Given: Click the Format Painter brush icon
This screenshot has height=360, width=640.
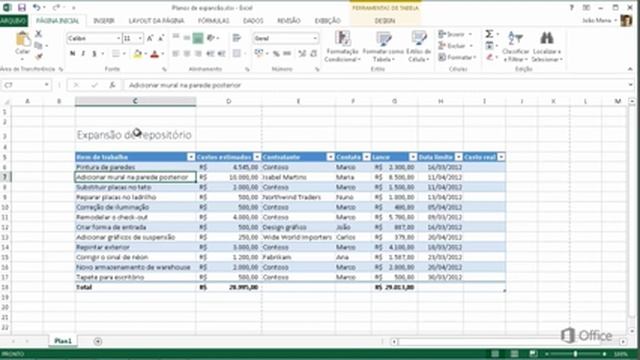Looking at the screenshot, I should pos(38,57).
